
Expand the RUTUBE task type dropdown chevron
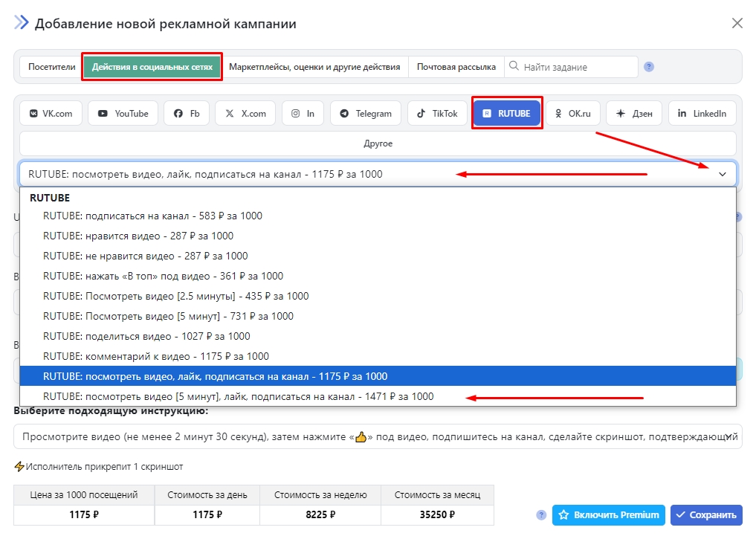tap(722, 174)
